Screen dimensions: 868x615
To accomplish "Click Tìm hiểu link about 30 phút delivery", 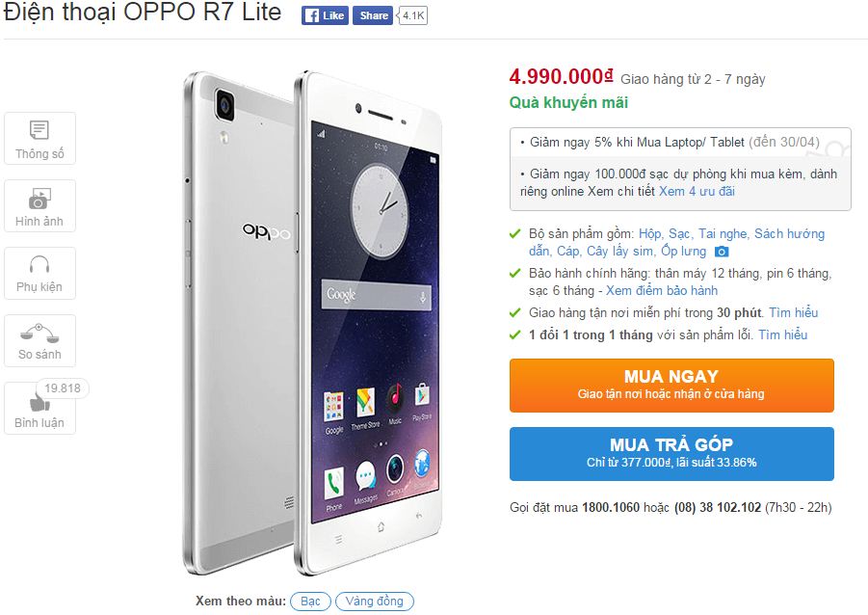I will pyautogui.click(x=793, y=313).
